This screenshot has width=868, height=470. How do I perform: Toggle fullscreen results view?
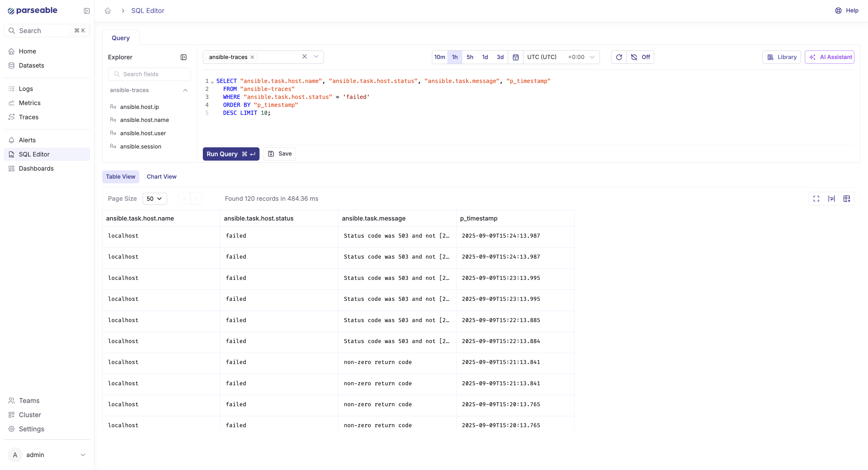(816, 199)
